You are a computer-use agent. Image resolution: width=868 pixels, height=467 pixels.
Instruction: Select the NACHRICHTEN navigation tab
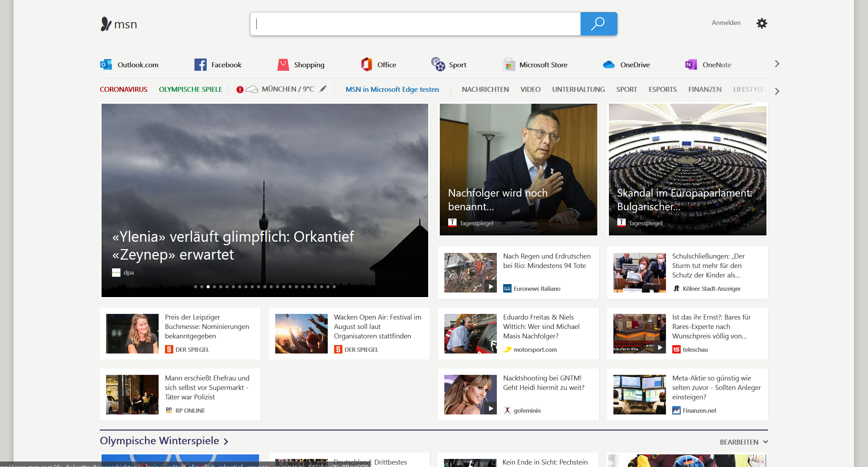tap(485, 89)
